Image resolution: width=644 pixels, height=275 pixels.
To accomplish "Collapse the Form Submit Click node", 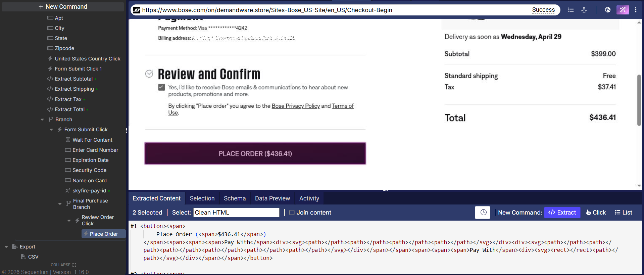I will pyautogui.click(x=51, y=130).
